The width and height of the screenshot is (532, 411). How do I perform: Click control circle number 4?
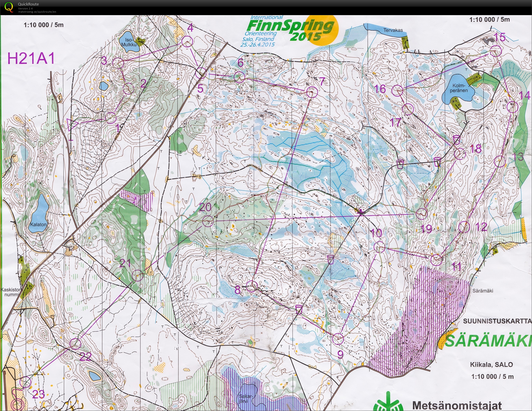click(x=187, y=41)
